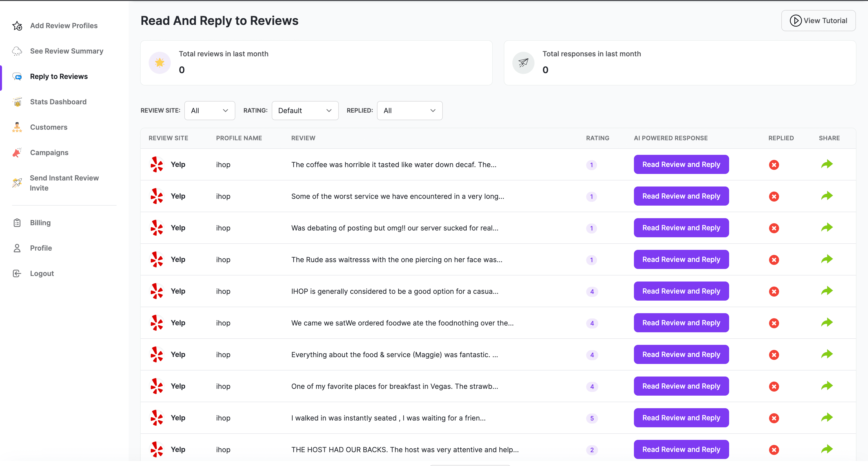Open See Review Summary link

tap(66, 51)
